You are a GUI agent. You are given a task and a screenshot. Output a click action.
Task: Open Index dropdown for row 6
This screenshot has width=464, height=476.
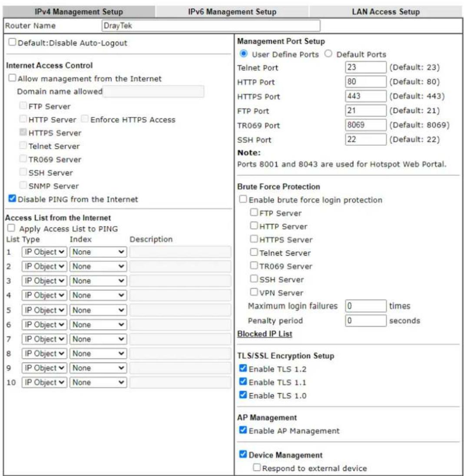click(x=98, y=325)
